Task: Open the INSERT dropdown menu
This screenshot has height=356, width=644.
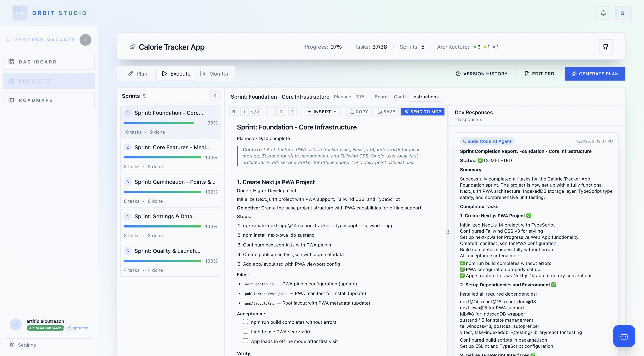Action: 322,112
